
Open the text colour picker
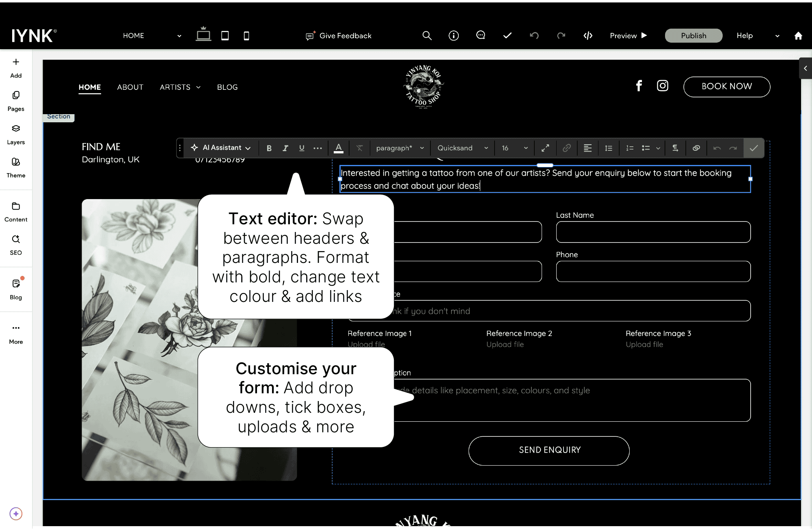[x=338, y=148]
